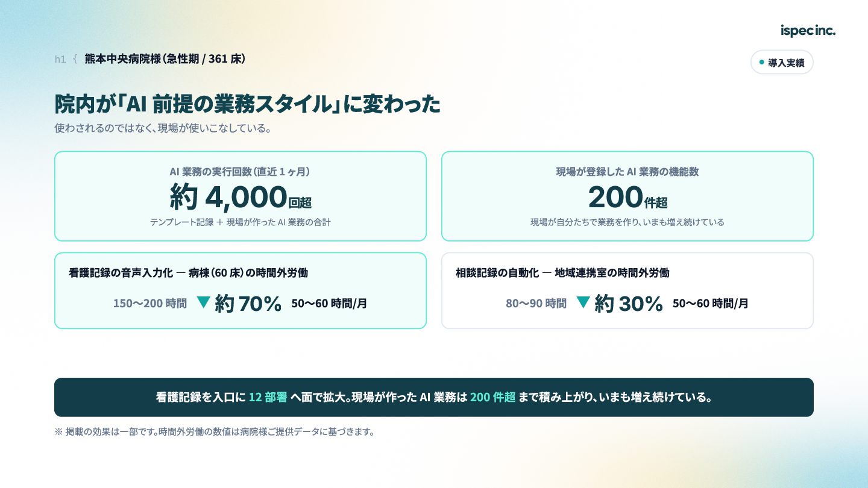Click the 導入実績 badge

click(782, 62)
